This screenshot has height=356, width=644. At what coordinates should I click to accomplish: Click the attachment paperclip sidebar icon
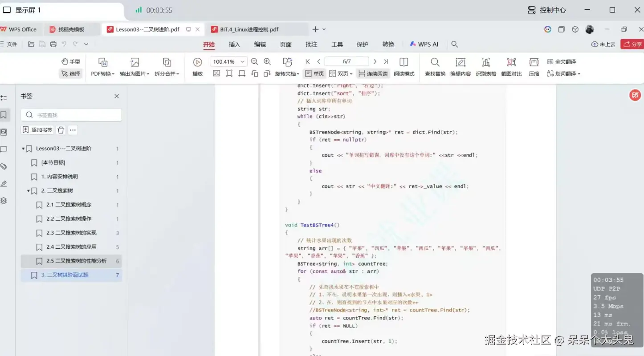click(4, 166)
